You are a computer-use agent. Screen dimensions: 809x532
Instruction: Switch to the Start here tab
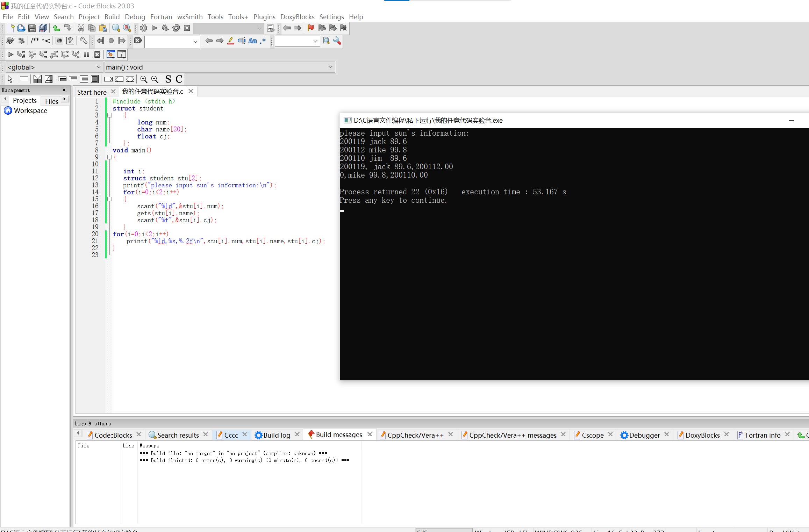point(92,92)
